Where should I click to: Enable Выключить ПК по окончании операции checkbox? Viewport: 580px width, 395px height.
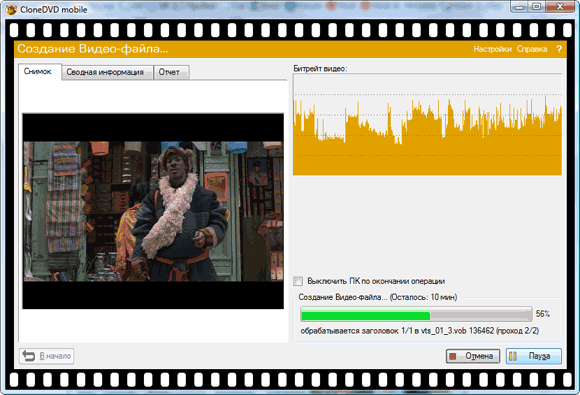pyautogui.click(x=298, y=281)
